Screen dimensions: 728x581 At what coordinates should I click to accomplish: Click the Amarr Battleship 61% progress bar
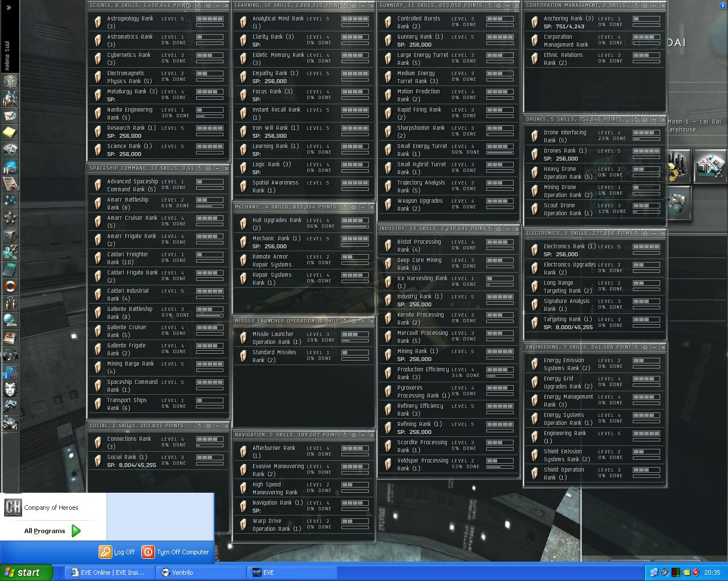click(x=210, y=206)
